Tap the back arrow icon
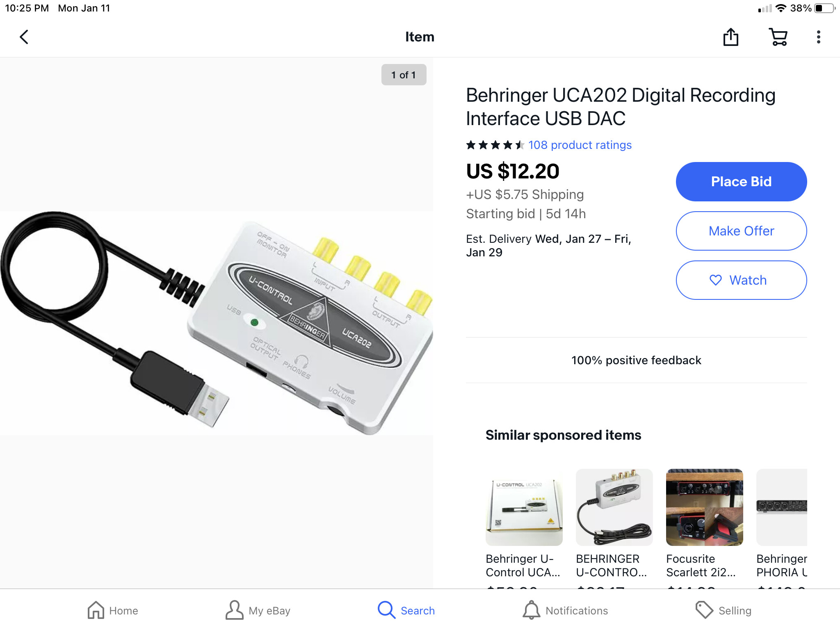 (x=25, y=37)
